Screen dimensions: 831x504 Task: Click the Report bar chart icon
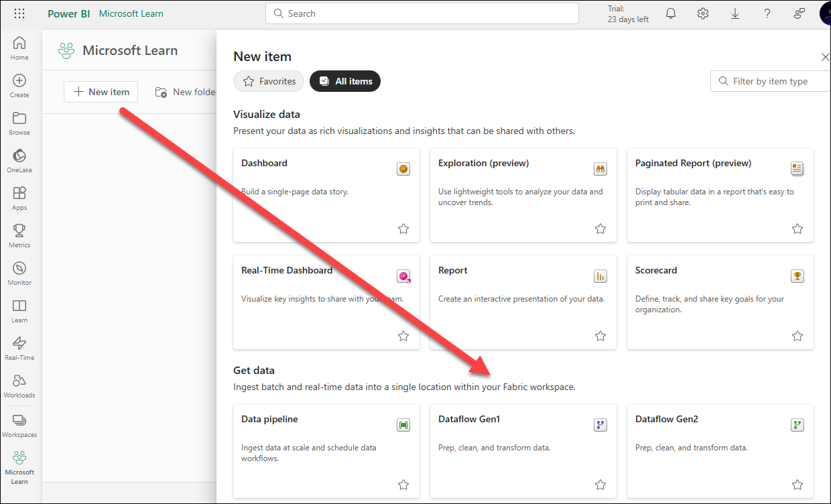600,276
